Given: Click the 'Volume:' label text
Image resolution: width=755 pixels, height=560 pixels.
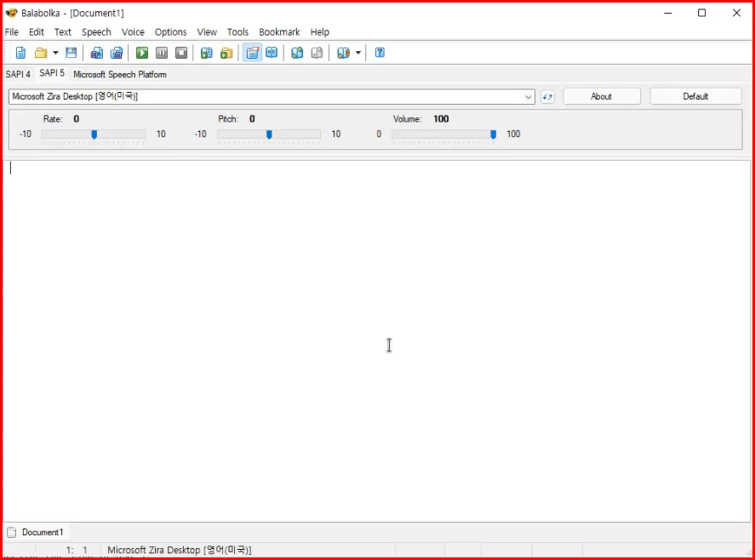Looking at the screenshot, I should (x=408, y=119).
